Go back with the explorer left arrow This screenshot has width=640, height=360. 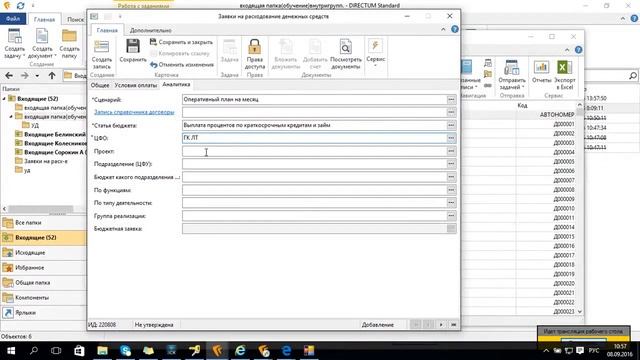pos(9,76)
